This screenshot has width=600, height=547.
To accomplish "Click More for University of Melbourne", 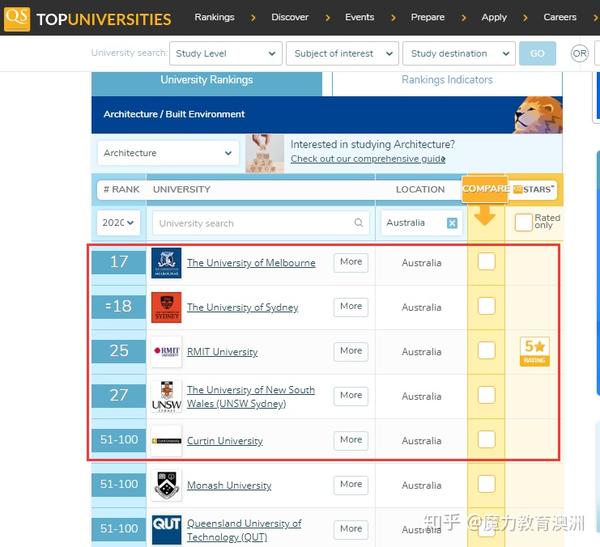I will [351, 262].
